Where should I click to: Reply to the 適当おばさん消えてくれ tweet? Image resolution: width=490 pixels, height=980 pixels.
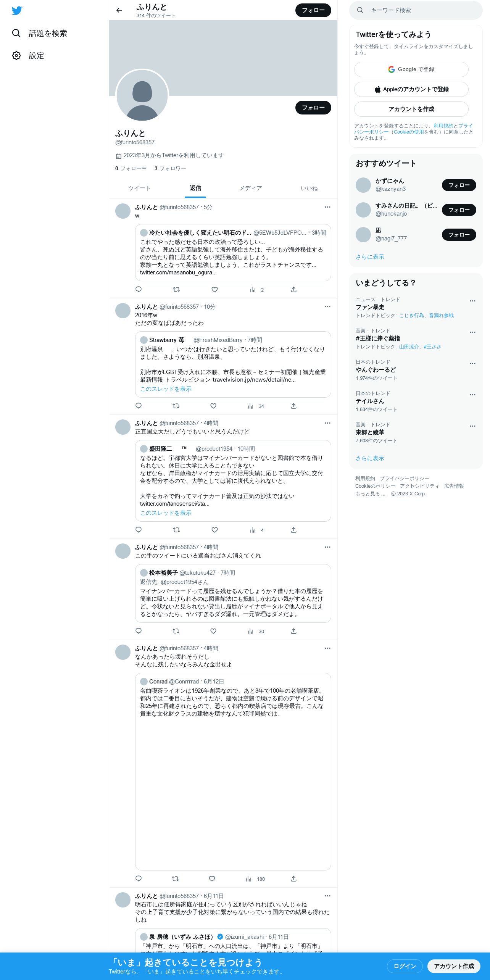(x=139, y=631)
